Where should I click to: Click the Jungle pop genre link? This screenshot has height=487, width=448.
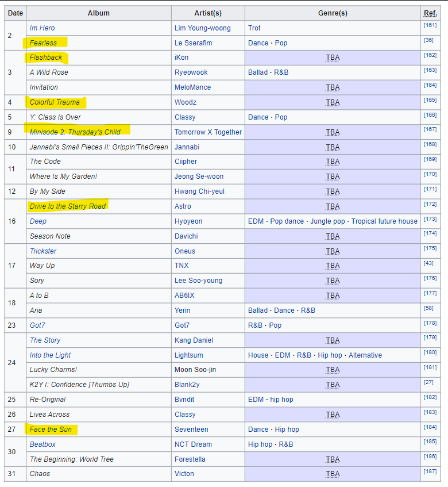point(327,221)
